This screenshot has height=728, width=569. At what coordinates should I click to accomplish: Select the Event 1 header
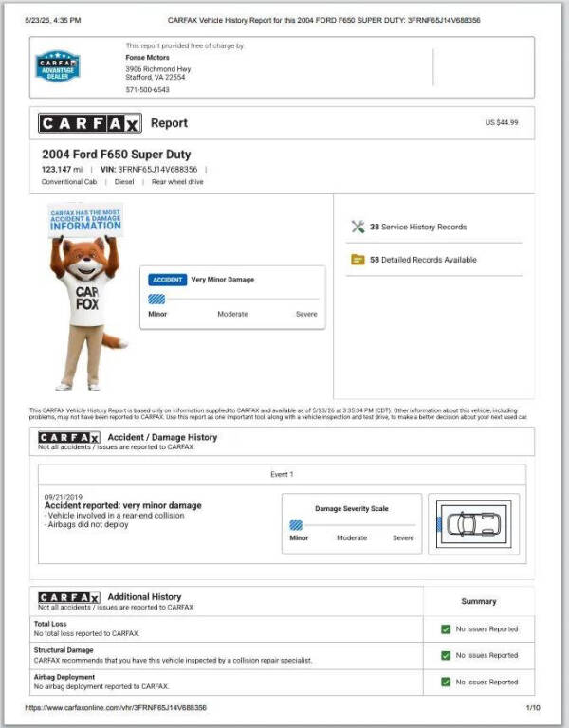click(x=282, y=475)
